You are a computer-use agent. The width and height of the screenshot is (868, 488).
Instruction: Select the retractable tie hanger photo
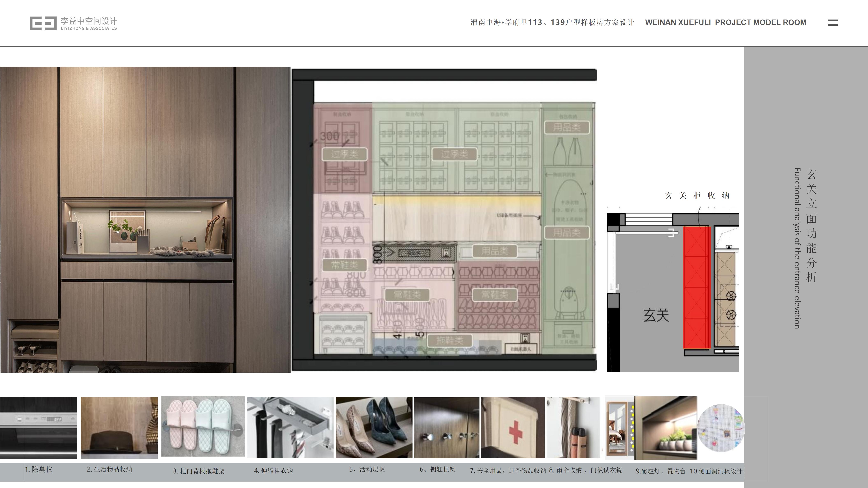pyautogui.click(x=290, y=427)
